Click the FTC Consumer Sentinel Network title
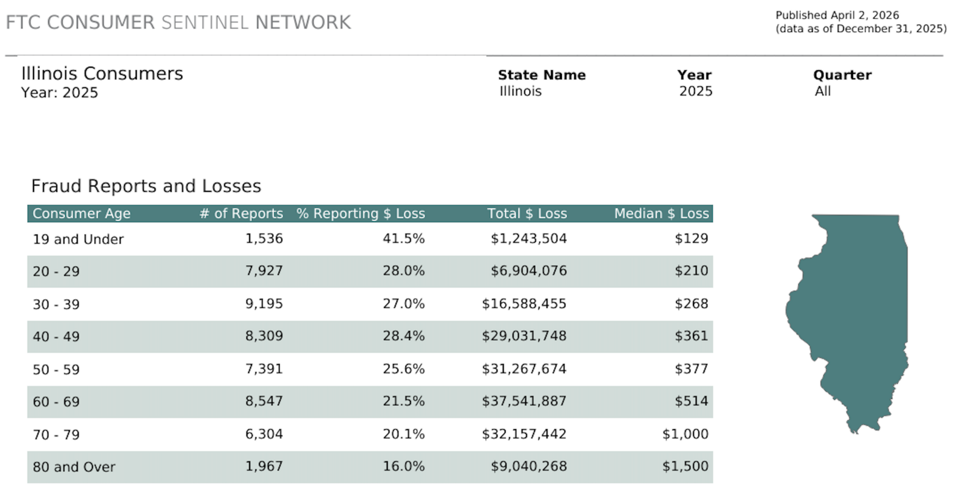 pyautogui.click(x=178, y=22)
